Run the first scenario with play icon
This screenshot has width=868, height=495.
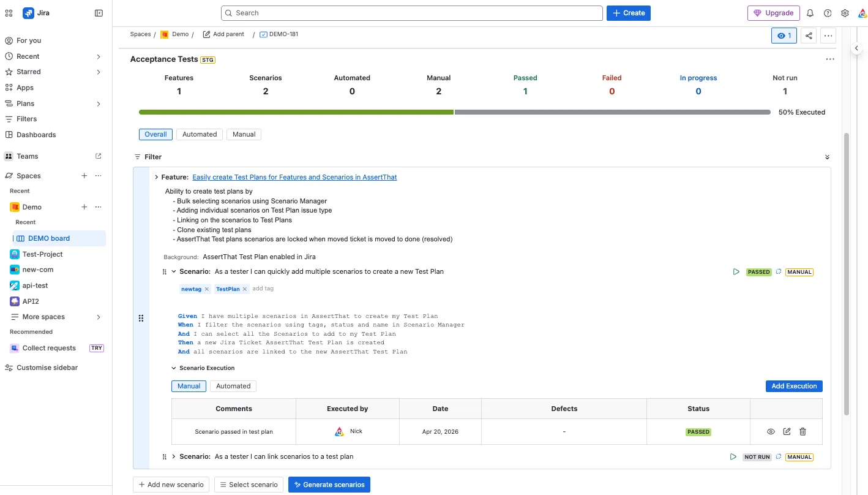pos(736,272)
